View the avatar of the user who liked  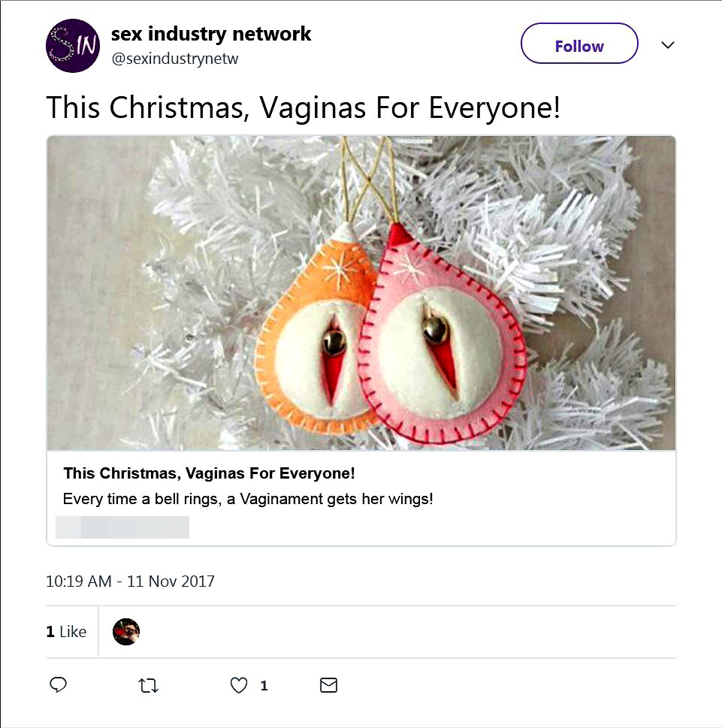(x=126, y=632)
